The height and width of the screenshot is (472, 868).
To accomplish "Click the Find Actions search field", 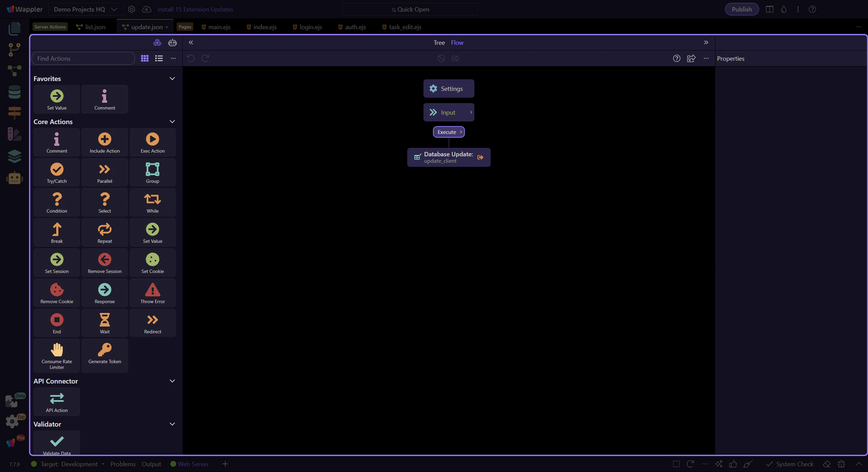I will 83,58.
